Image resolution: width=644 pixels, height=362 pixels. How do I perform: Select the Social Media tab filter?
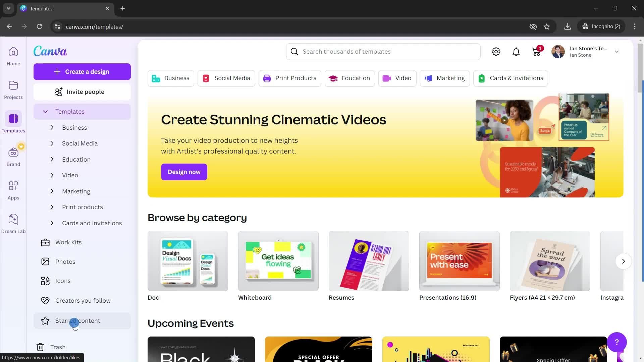tap(226, 78)
